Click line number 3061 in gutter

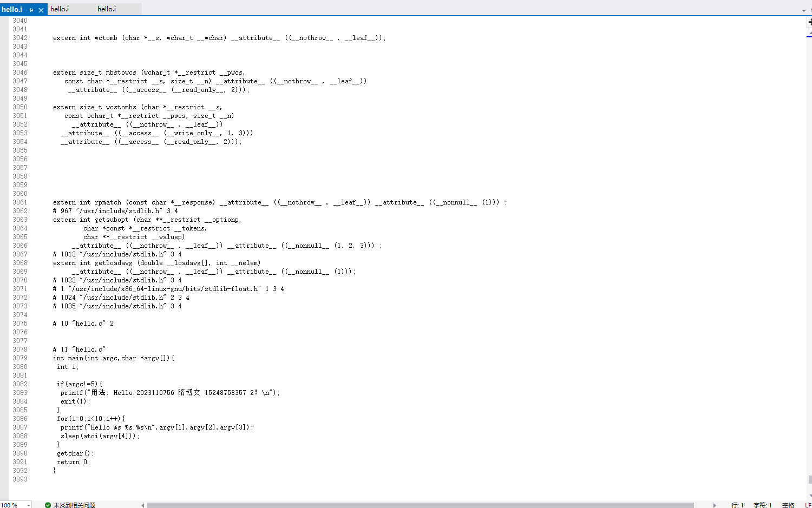pos(20,202)
